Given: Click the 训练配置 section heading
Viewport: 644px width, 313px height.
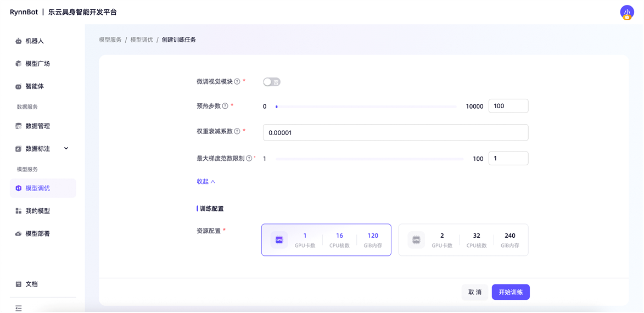Looking at the screenshot, I should pyautogui.click(x=211, y=209).
